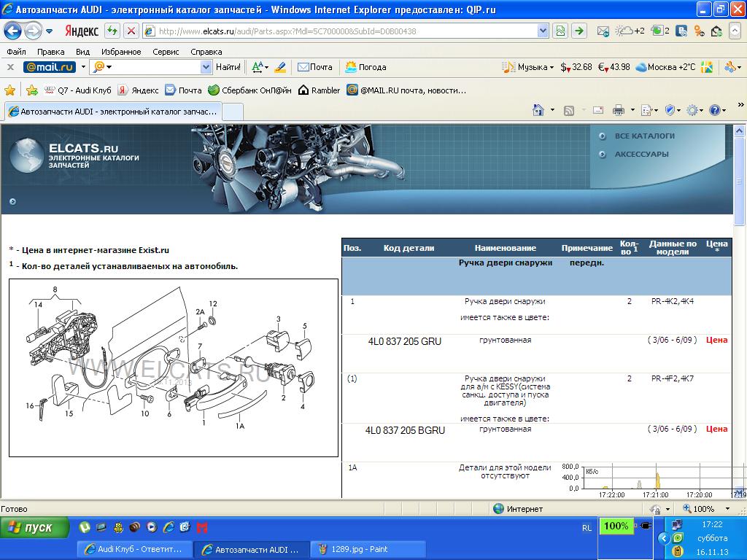The height and width of the screenshot is (560, 747).
Task: Click Цена link for 4L0 837 205 GRU
Action: (716, 340)
